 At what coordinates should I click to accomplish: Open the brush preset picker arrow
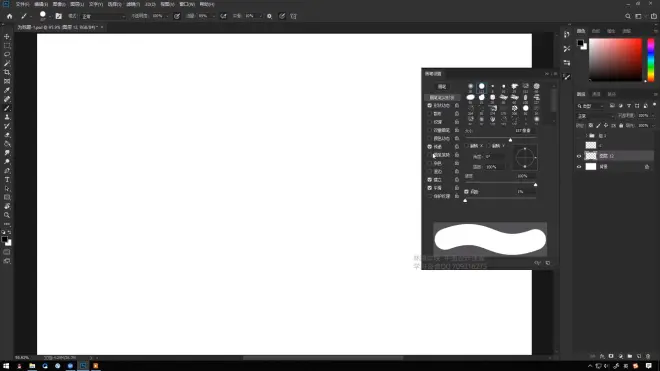(x=50, y=16)
